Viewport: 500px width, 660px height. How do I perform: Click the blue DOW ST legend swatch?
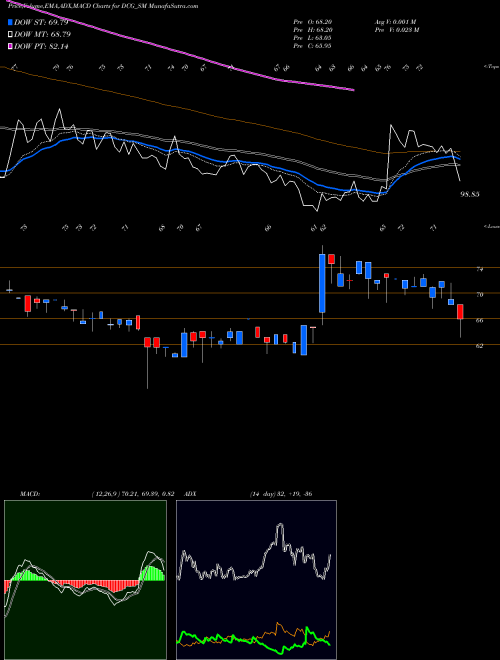(x=10, y=22)
